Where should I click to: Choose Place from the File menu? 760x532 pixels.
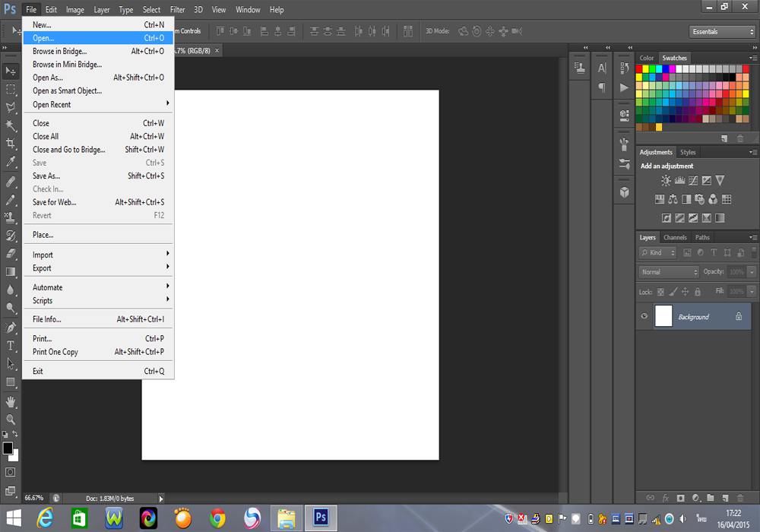[43, 235]
